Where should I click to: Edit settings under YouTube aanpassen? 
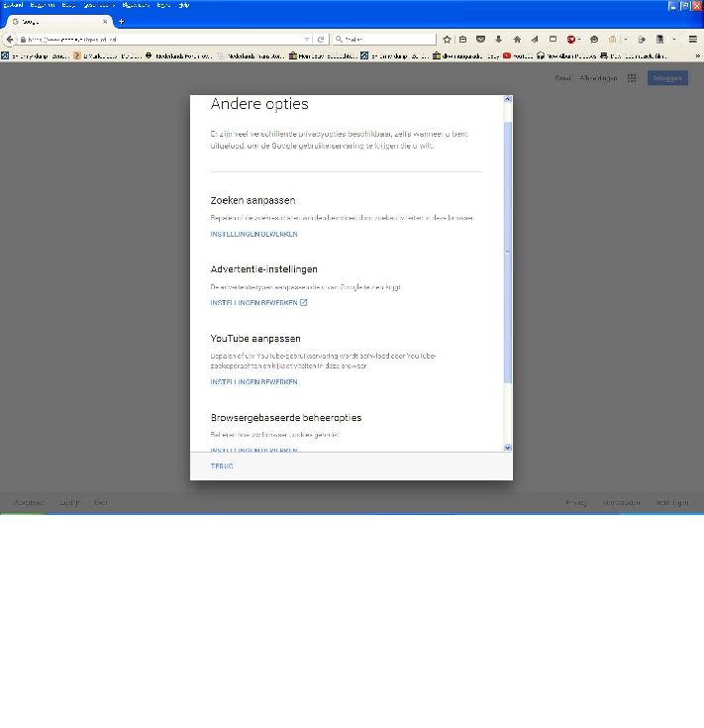253,382
